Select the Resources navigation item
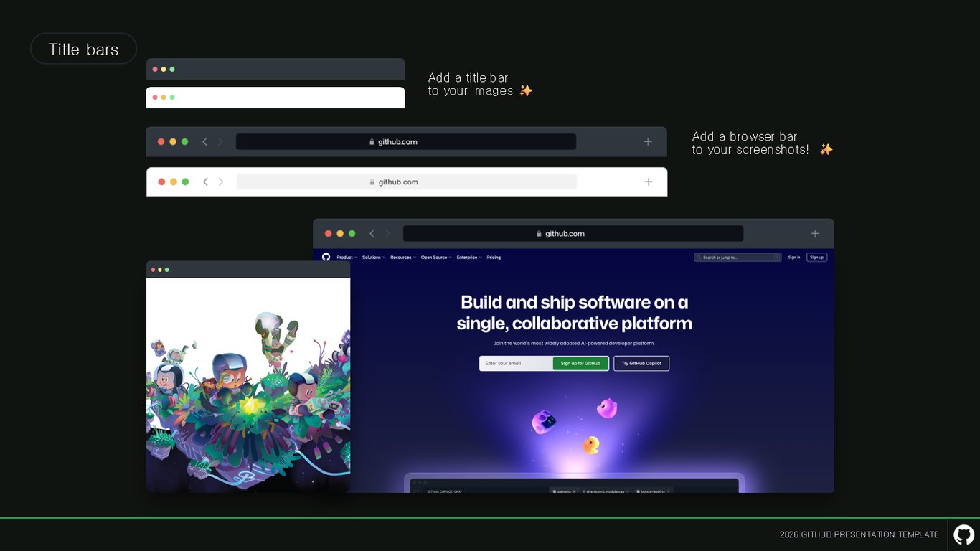This screenshot has width=980, height=551. (x=403, y=257)
